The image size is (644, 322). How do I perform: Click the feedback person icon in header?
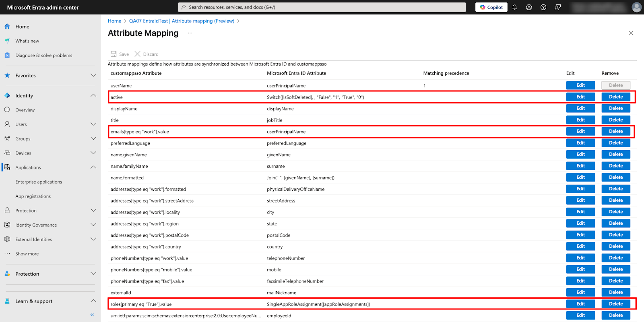tap(558, 7)
